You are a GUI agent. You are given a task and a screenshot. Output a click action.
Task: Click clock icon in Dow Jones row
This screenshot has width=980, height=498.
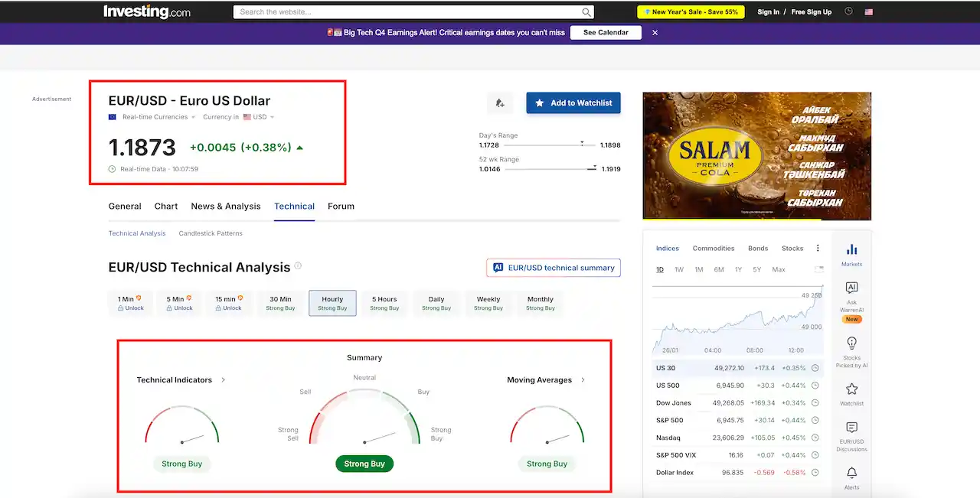pos(815,403)
